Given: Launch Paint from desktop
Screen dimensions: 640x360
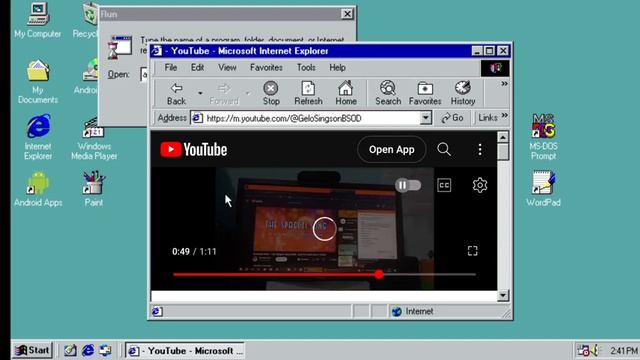Looking at the screenshot, I should [94, 189].
